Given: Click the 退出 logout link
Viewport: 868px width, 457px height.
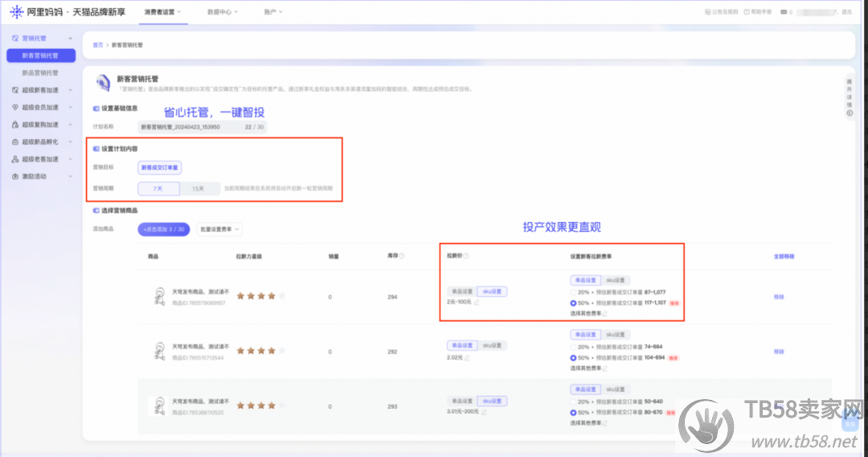Looking at the screenshot, I should 846,11.
